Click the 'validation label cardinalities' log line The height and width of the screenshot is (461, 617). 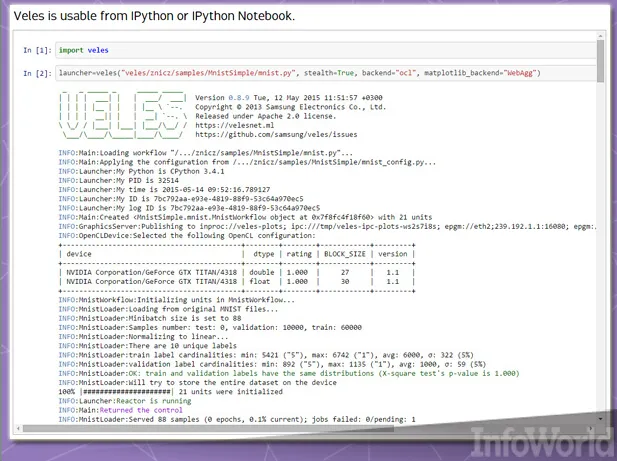(272, 364)
